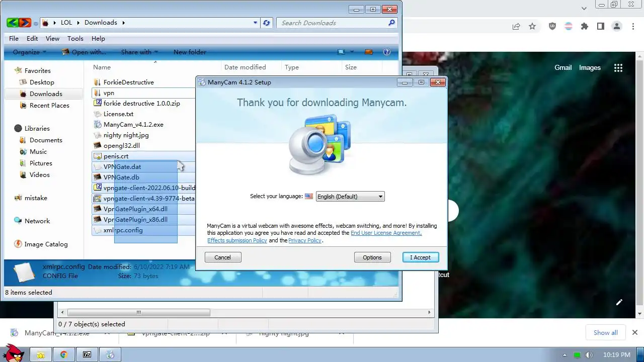Click the Refresh button next to address bar
The height and width of the screenshot is (362, 644).
[x=267, y=23]
